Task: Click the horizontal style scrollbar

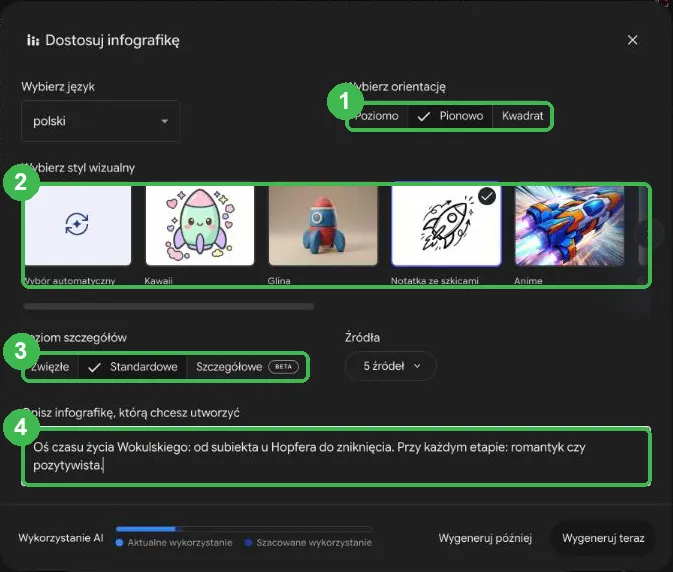Action: (169, 306)
